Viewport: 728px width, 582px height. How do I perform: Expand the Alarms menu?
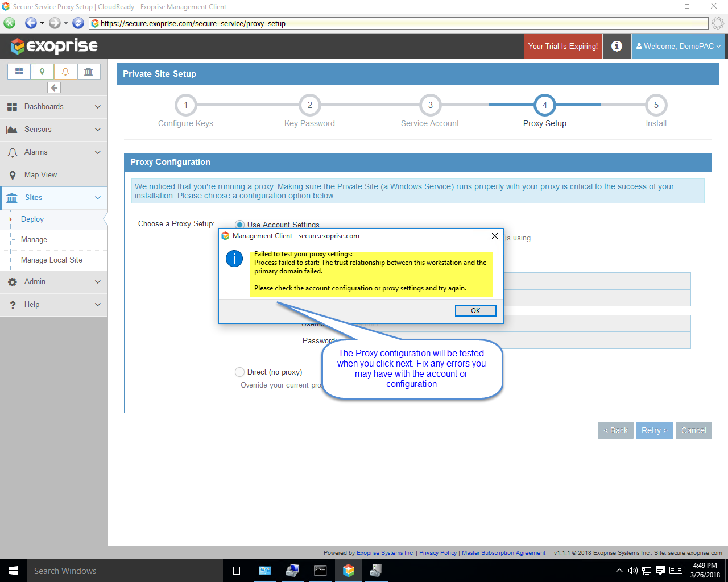[54, 152]
